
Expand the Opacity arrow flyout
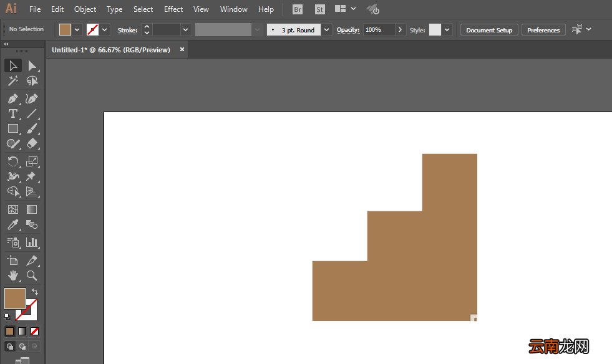pos(400,30)
